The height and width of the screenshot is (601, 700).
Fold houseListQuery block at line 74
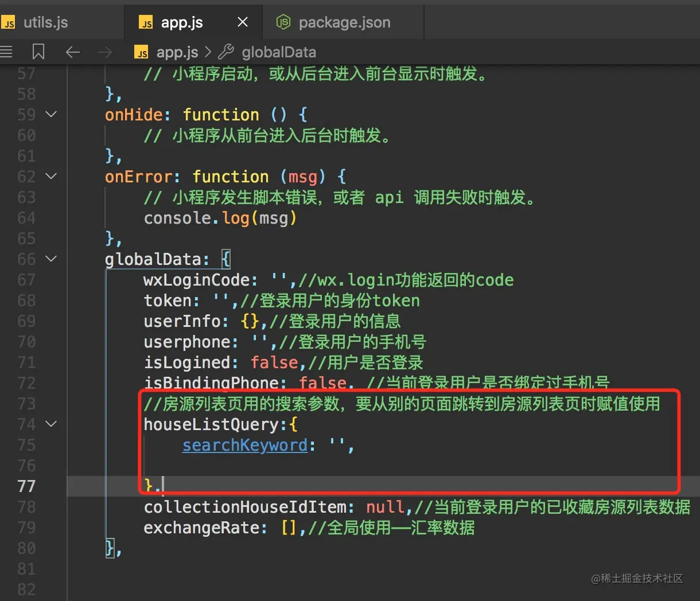click(x=51, y=424)
